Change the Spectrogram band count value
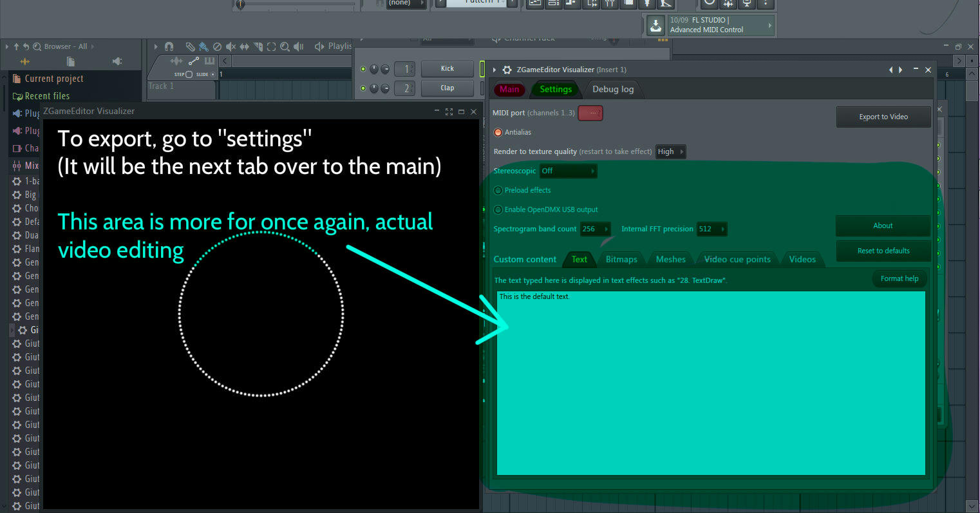 tap(594, 229)
